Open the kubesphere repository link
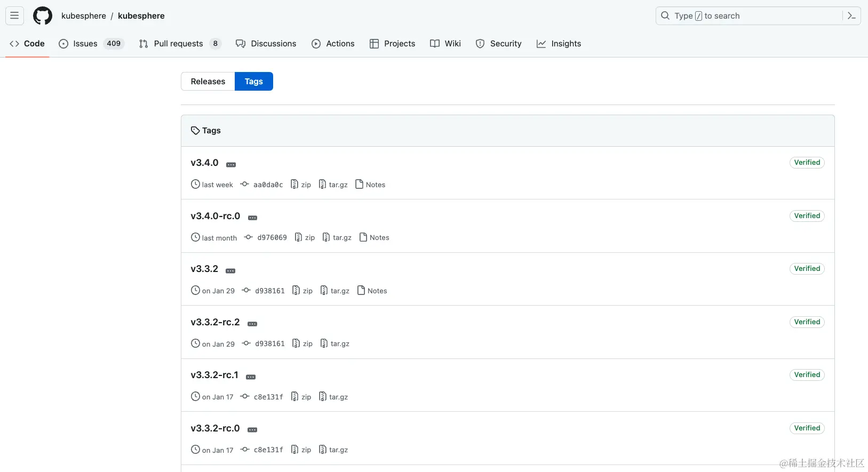The width and height of the screenshot is (868, 472). (x=141, y=16)
